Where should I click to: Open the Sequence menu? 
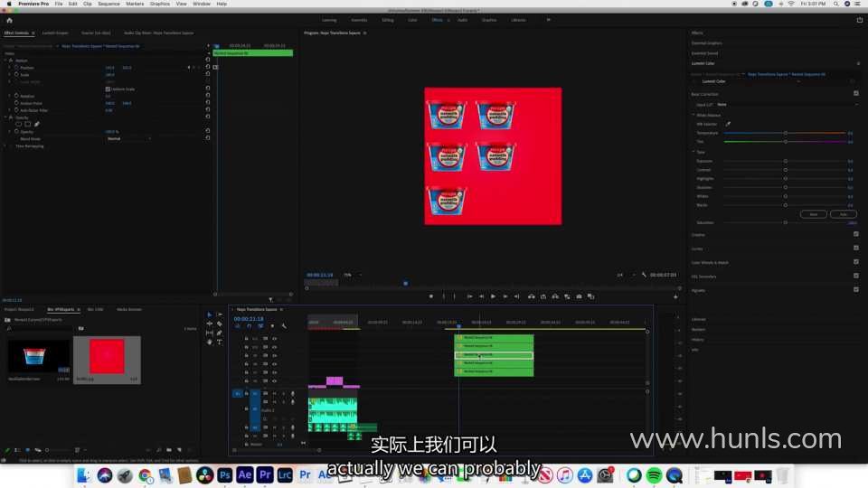[x=108, y=4]
